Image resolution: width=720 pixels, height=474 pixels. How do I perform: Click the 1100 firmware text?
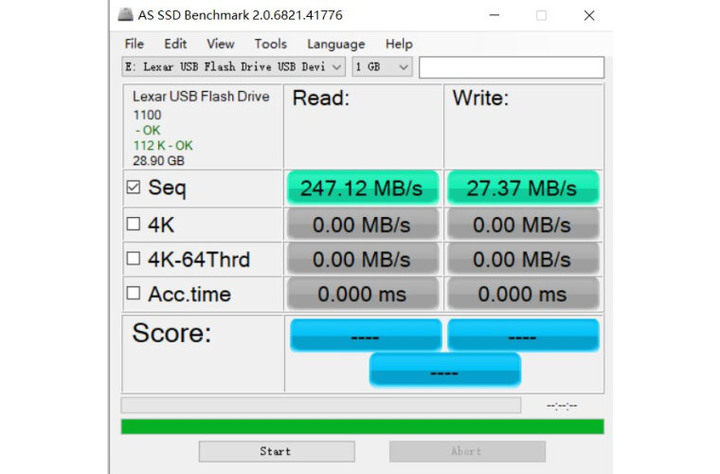coord(147,115)
